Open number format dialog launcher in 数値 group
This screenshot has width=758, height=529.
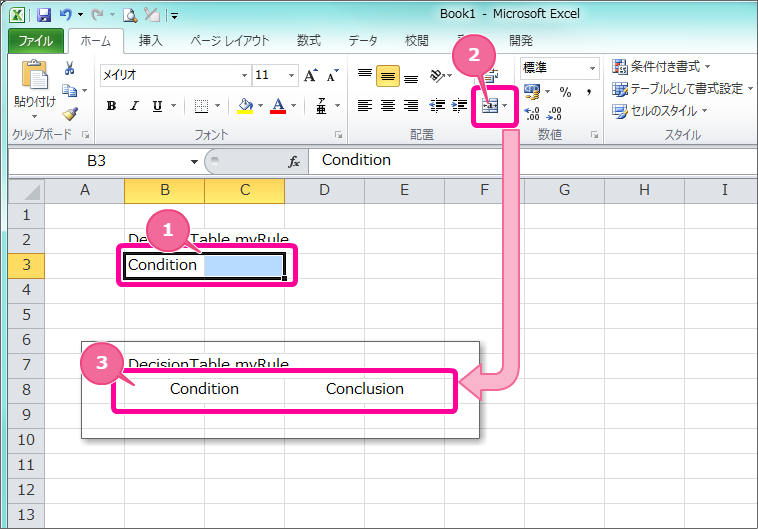(x=594, y=135)
